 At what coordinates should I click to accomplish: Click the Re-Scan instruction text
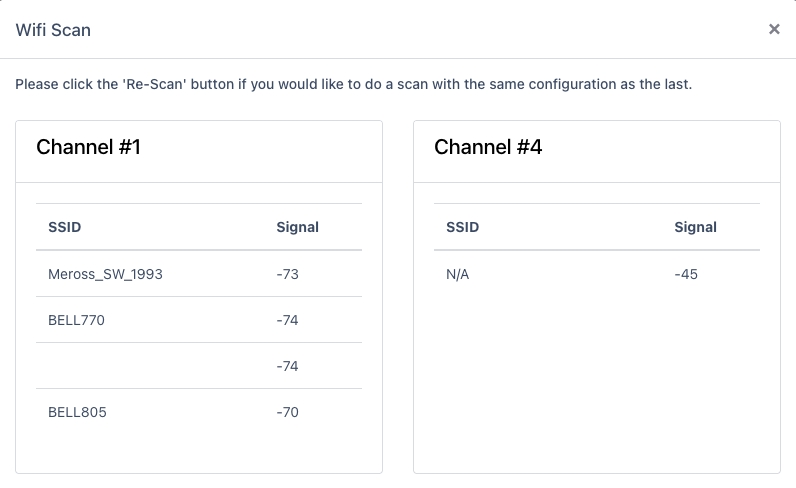tap(353, 84)
